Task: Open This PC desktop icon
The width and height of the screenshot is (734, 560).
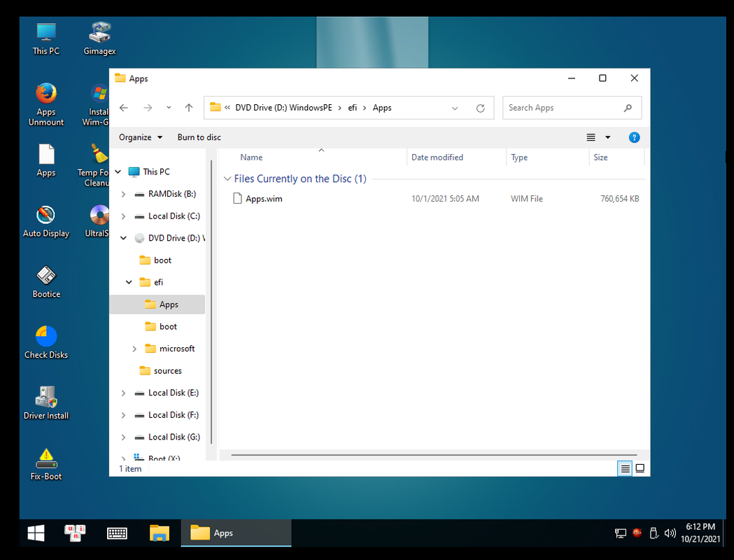Action: pyautogui.click(x=46, y=39)
